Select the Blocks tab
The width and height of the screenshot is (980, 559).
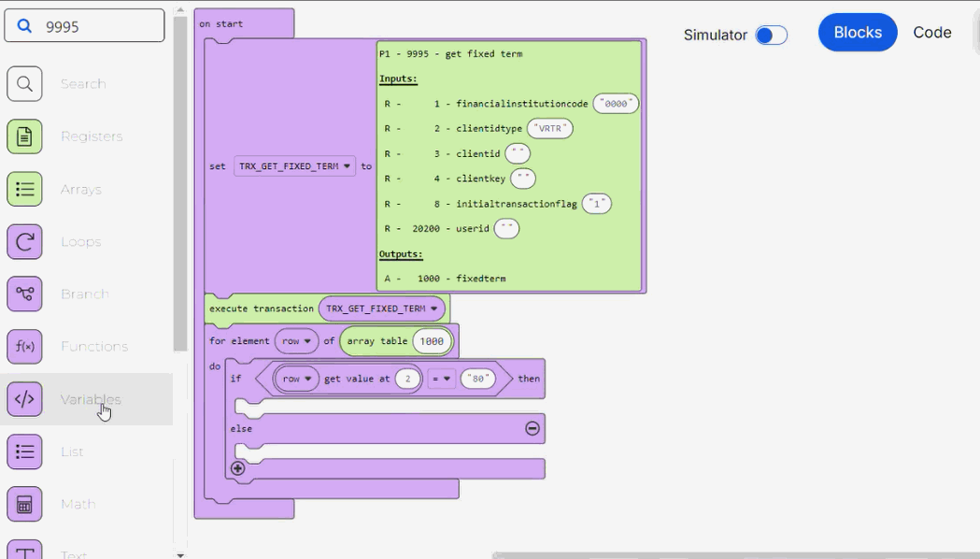point(857,32)
